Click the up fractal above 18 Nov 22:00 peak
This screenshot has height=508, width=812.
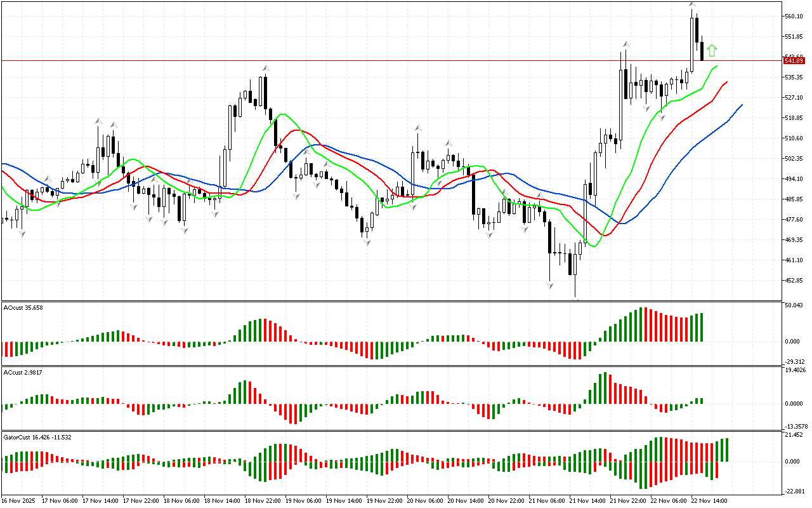pos(266,67)
